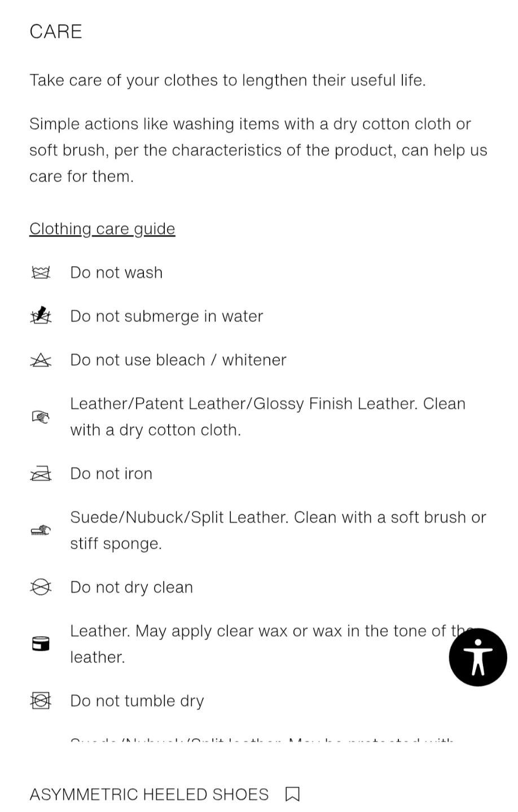Click the ASYMMETRIC HEELED SHOES product title
518x812 pixels.
coord(149,795)
